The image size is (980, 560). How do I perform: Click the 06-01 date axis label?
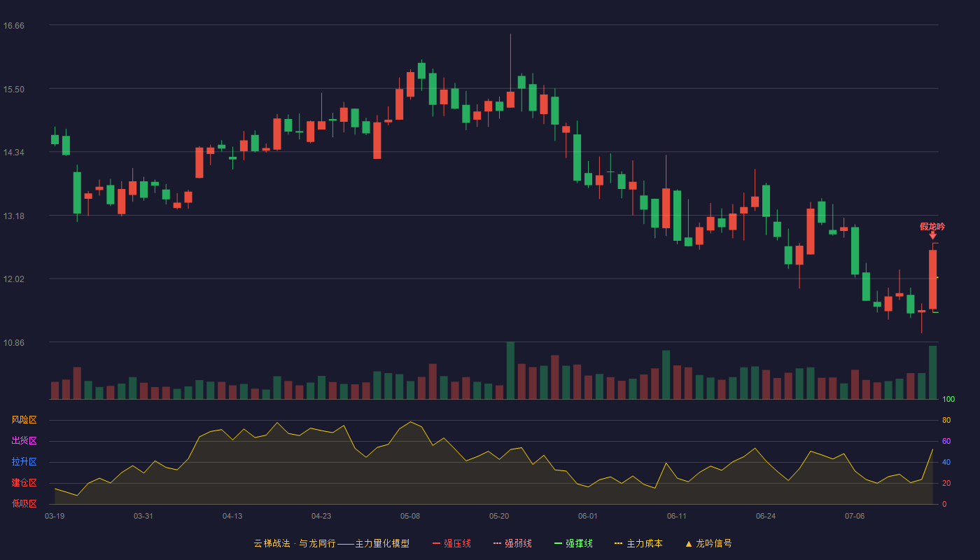pos(588,516)
